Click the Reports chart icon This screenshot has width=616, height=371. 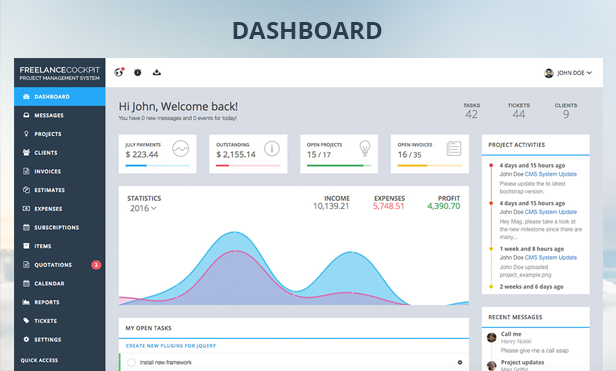[26, 302]
